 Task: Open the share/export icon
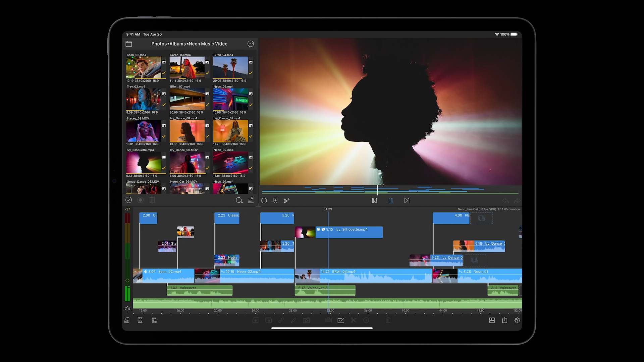coord(504,320)
